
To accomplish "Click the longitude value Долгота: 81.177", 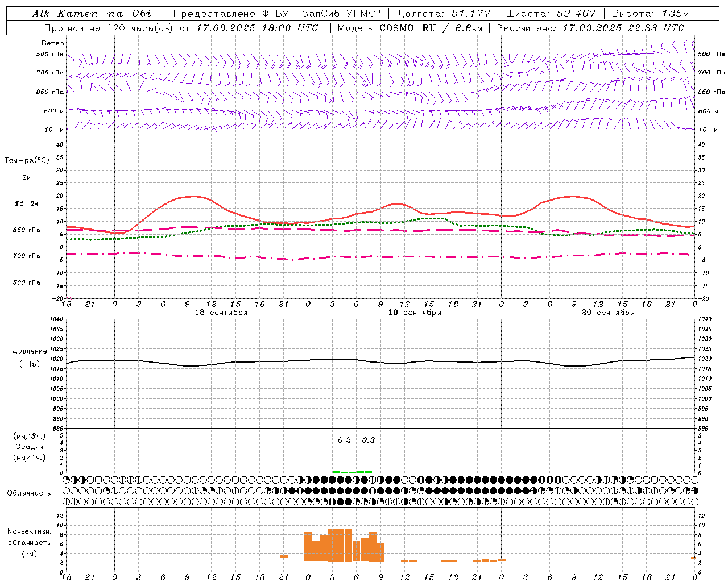I will [444, 14].
